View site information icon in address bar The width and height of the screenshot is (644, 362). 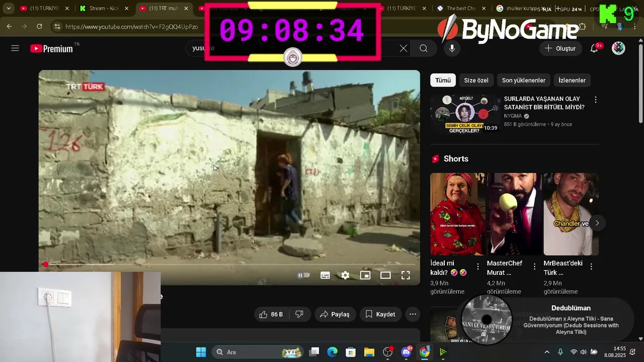coord(57,27)
